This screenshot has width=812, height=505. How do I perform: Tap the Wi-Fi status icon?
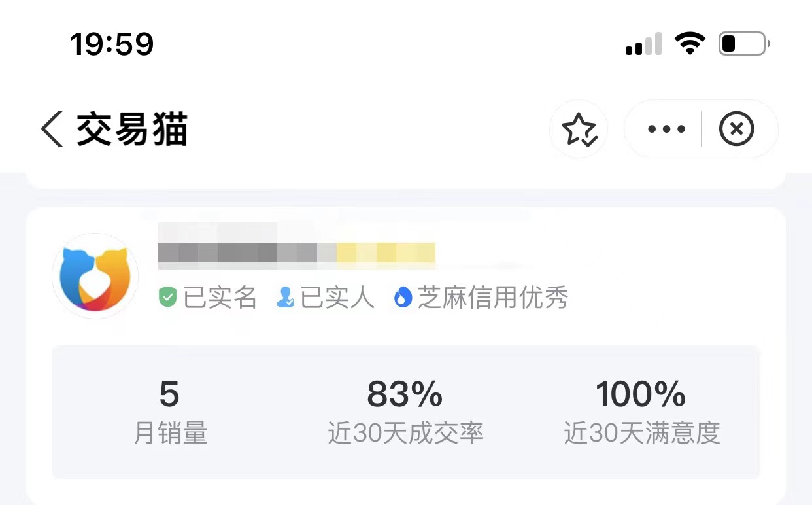690,44
